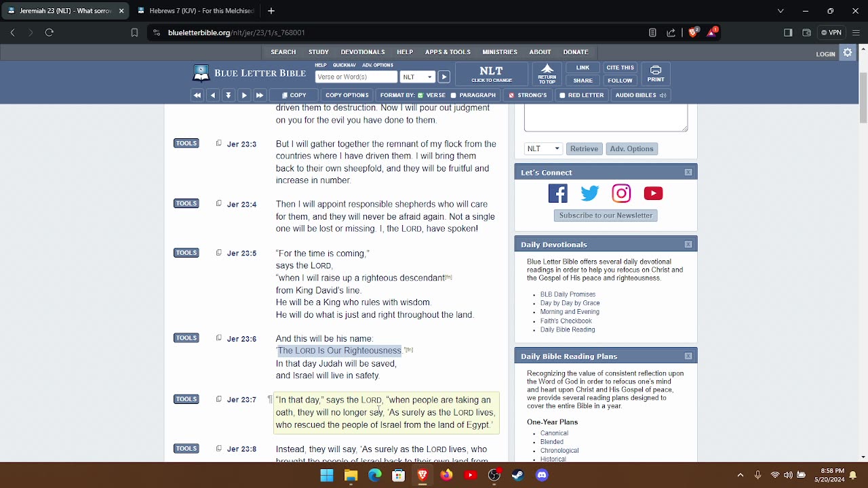Image resolution: width=868 pixels, height=488 pixels.
Task: Open the Instagram page icon
Action: click(x=621, y=194)
